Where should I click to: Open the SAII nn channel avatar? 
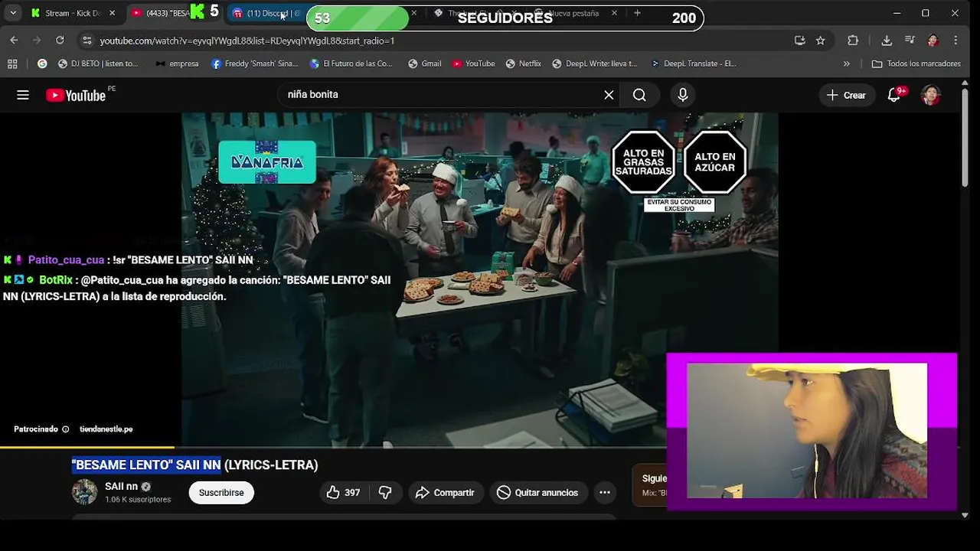[84, 492]
